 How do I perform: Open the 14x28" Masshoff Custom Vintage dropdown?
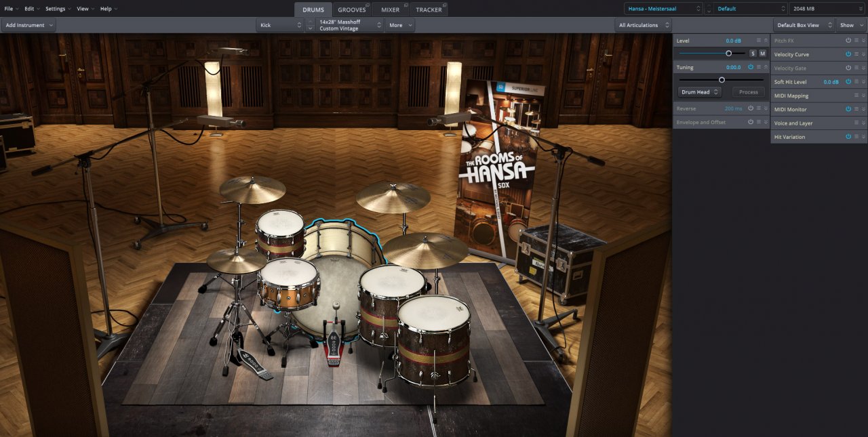pyautogui.click(x=350, y=25)
